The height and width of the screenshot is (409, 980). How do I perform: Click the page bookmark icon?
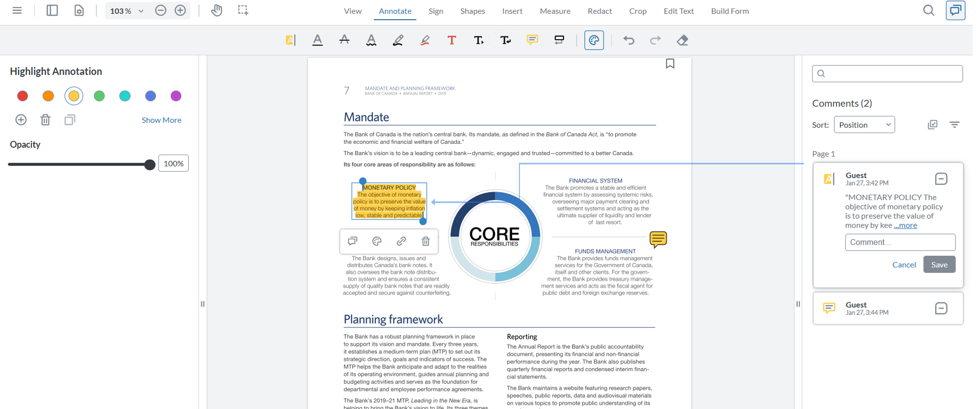[670, 64]
